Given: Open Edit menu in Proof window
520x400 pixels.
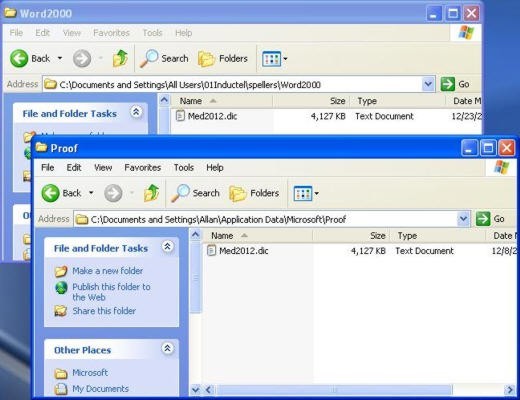Looking at the screenshot, I should (74, 167).
